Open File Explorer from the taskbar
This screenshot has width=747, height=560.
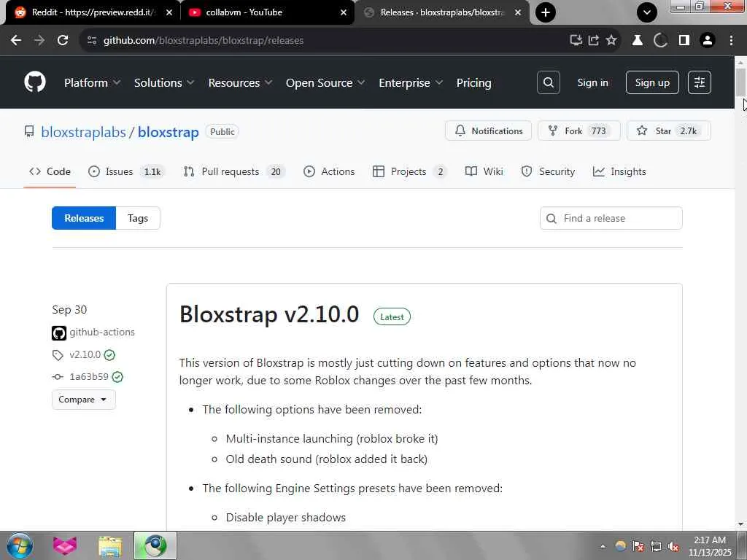(110, 545)
